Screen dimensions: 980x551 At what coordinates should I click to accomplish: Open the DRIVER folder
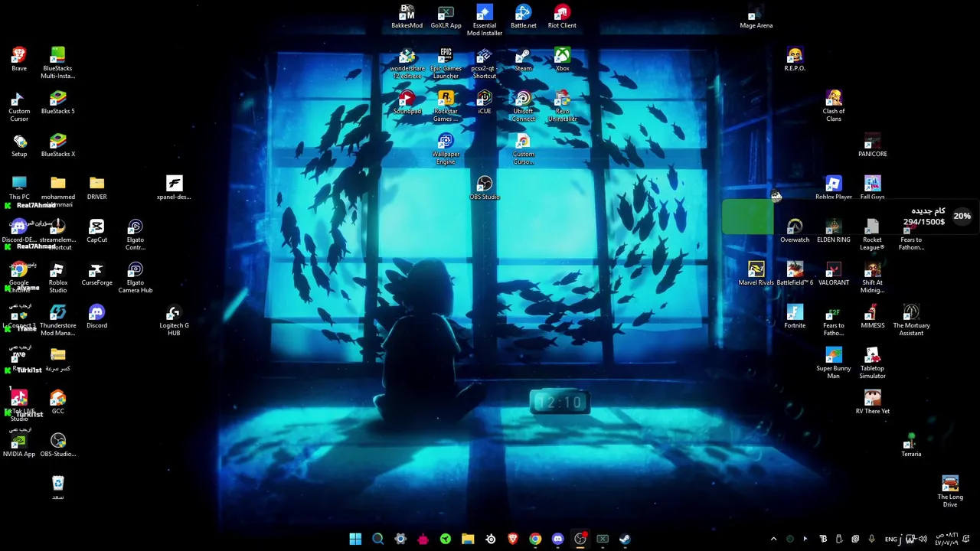[96, 188]
